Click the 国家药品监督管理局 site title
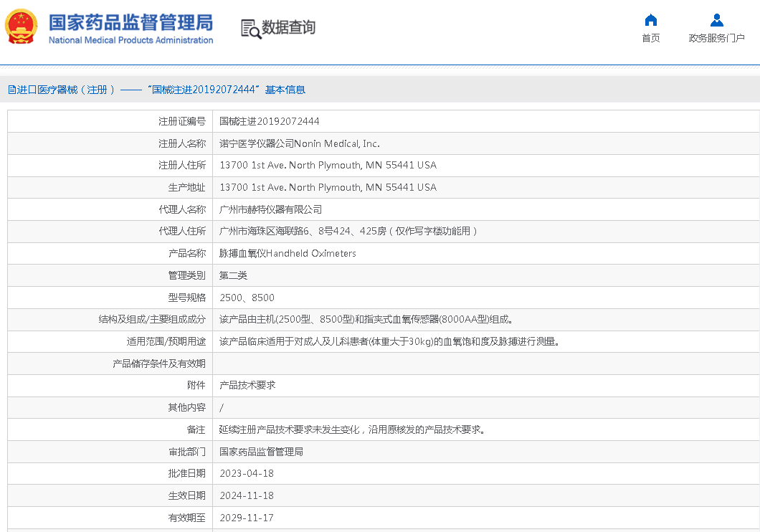 click(x=131, y=23)
